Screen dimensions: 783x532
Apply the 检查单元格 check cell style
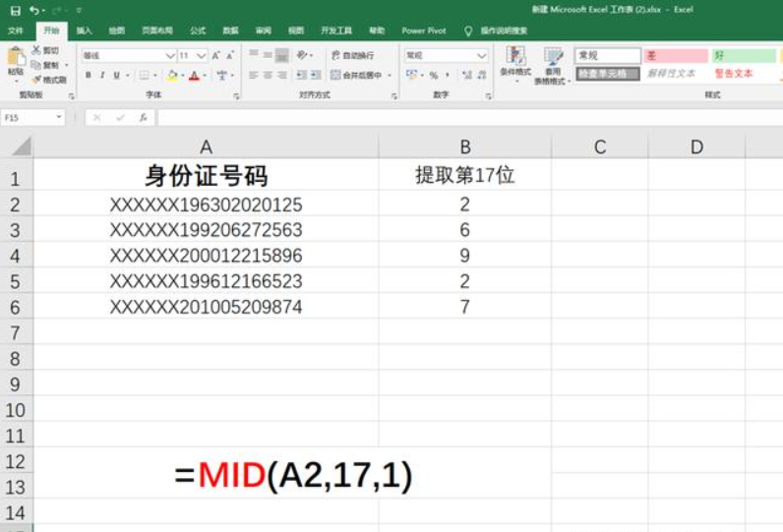click(x=608, y=74)
